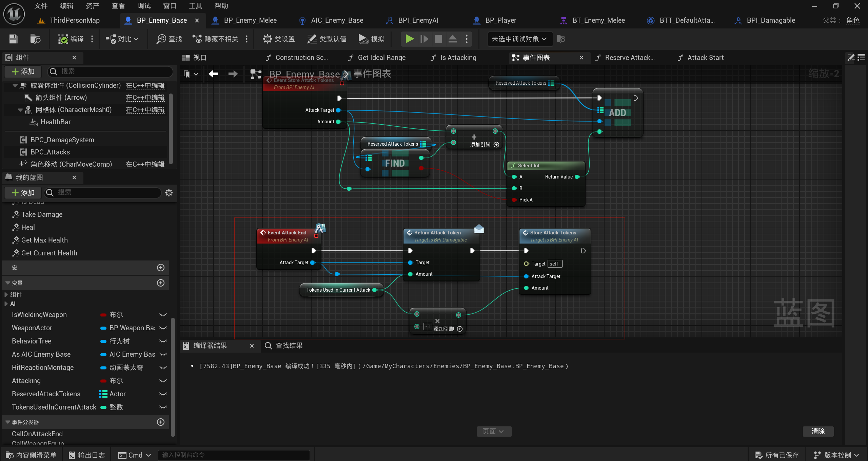
Task: Switch to the BP_Player tab
Action: point(500,20)
